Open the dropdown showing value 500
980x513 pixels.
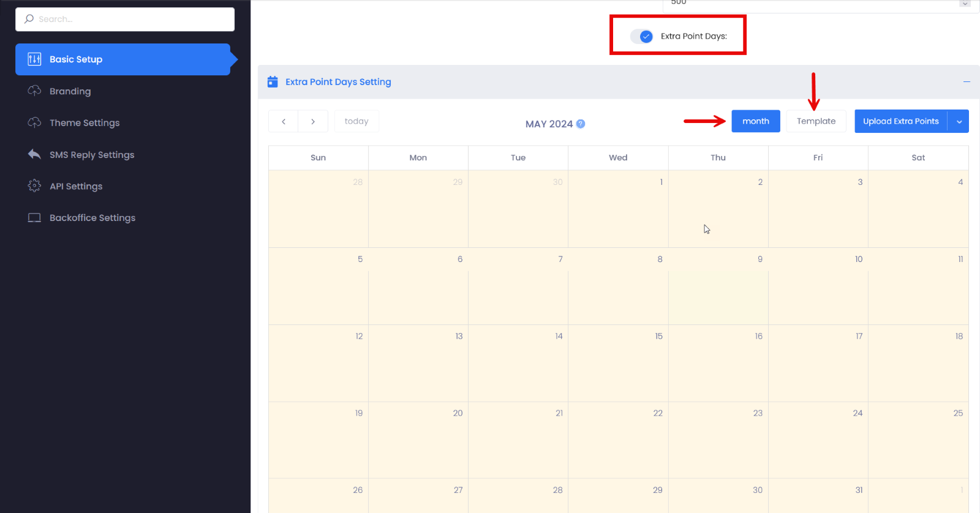point(820,4)
